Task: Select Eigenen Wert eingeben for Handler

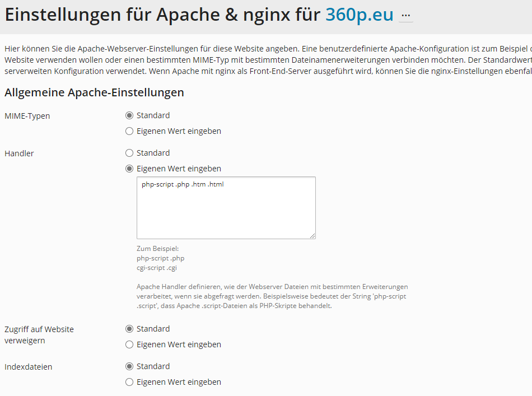Action: pos(129,169)
